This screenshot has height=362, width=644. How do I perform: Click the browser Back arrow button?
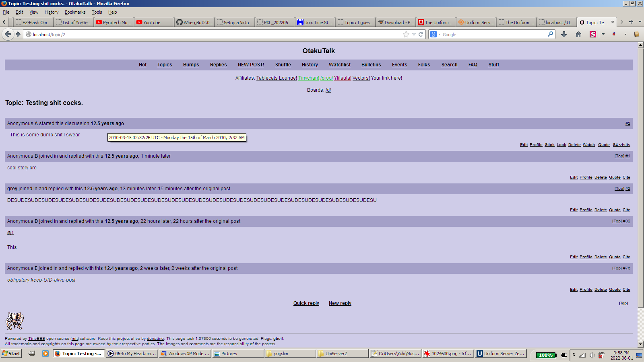tap(8, 35)
